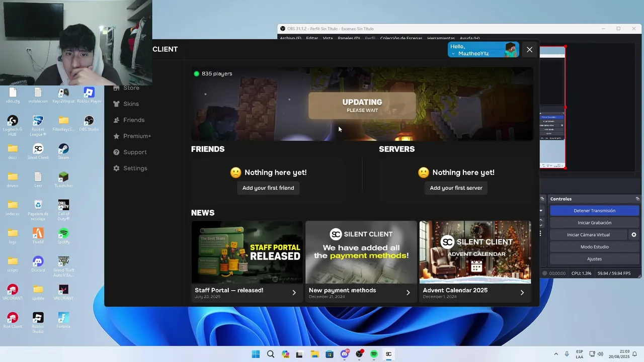The width and height of the screenshot is (644, 362).
Task: Open the Advent Calendar news thumbnail
Action: (x=475, y=252)
